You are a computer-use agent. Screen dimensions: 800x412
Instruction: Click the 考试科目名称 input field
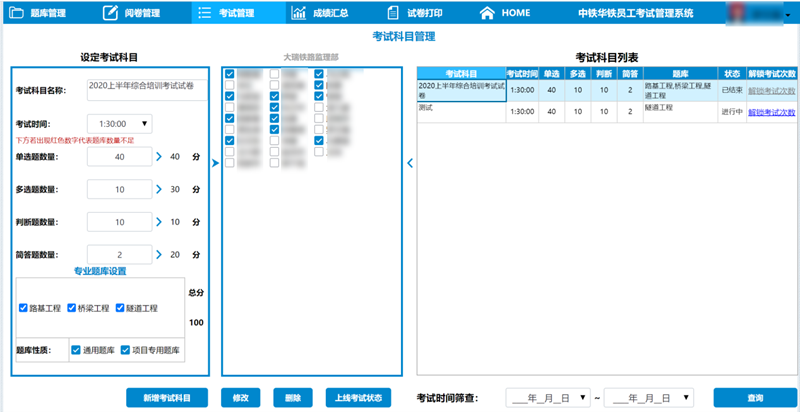pyautogui.click(x=146, y=90)
